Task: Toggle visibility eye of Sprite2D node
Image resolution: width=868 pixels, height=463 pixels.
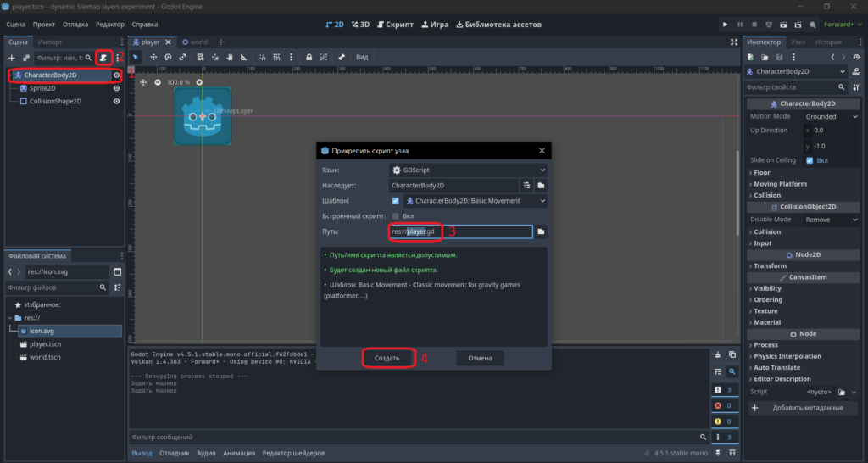Action: (x=116, y=88)
